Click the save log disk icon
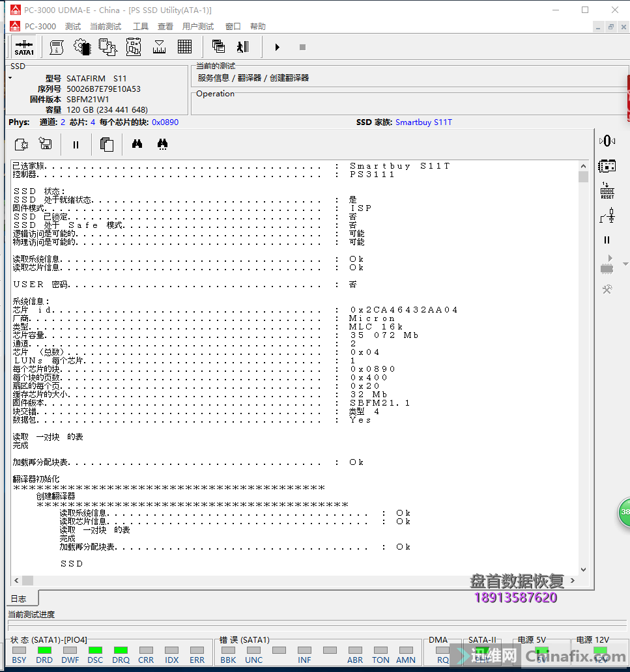Screen dimensions: 630x672 pyautogui.click(x=46, y=144)
